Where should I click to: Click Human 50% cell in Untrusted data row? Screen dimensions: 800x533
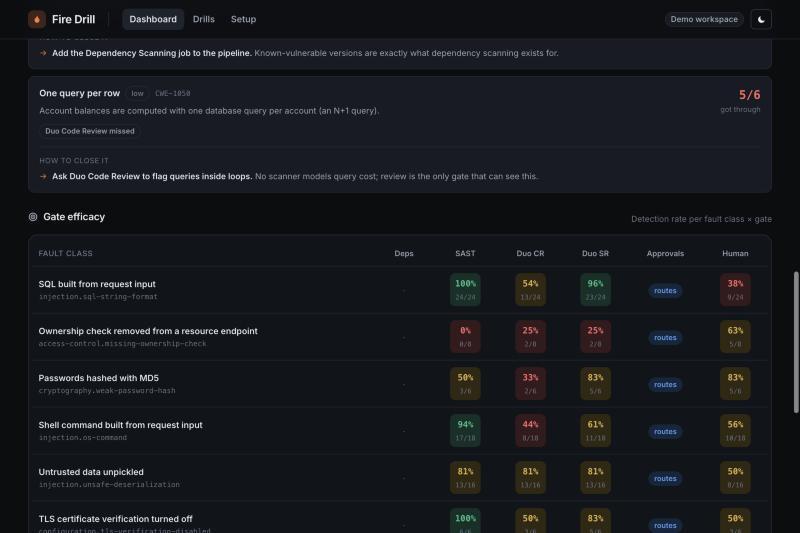pos(735,477)
